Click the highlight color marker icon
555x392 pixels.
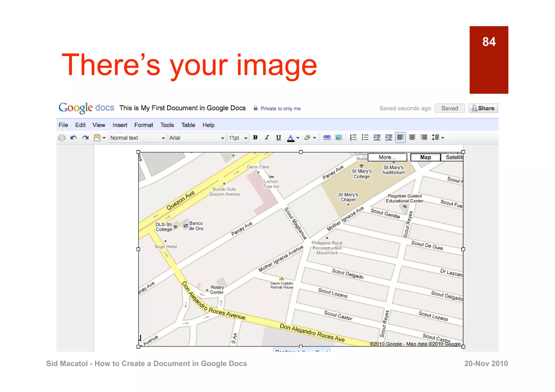pos(307,138)
